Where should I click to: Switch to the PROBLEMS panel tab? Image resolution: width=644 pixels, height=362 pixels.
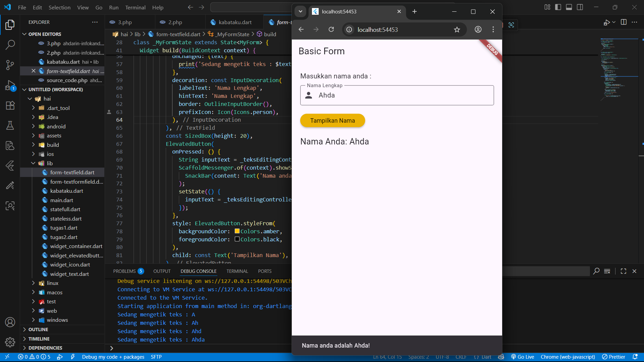pos(124,271)
